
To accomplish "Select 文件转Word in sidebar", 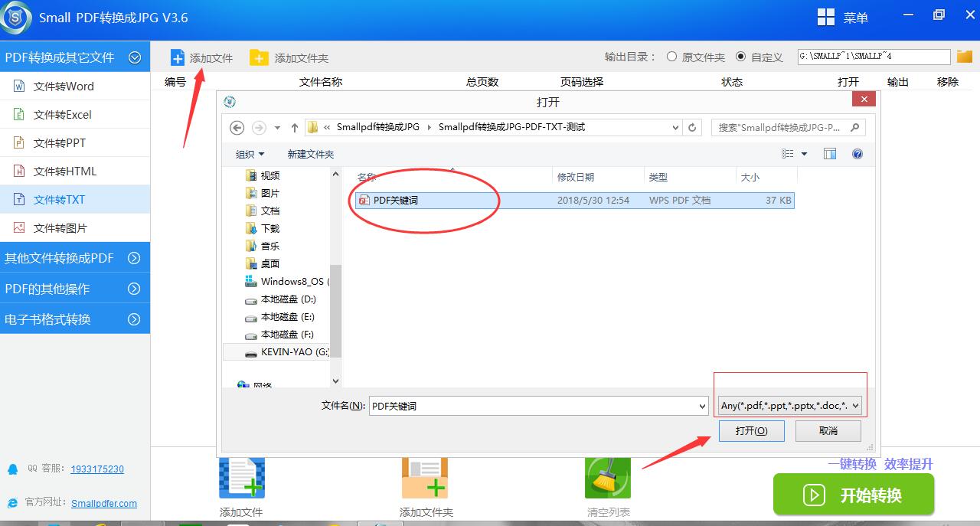I will (75, 86).
